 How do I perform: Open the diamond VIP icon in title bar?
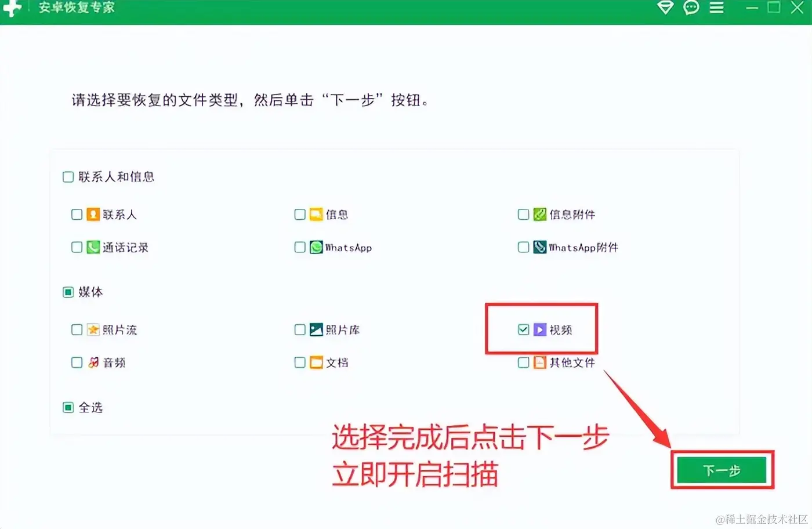point(665,8)
